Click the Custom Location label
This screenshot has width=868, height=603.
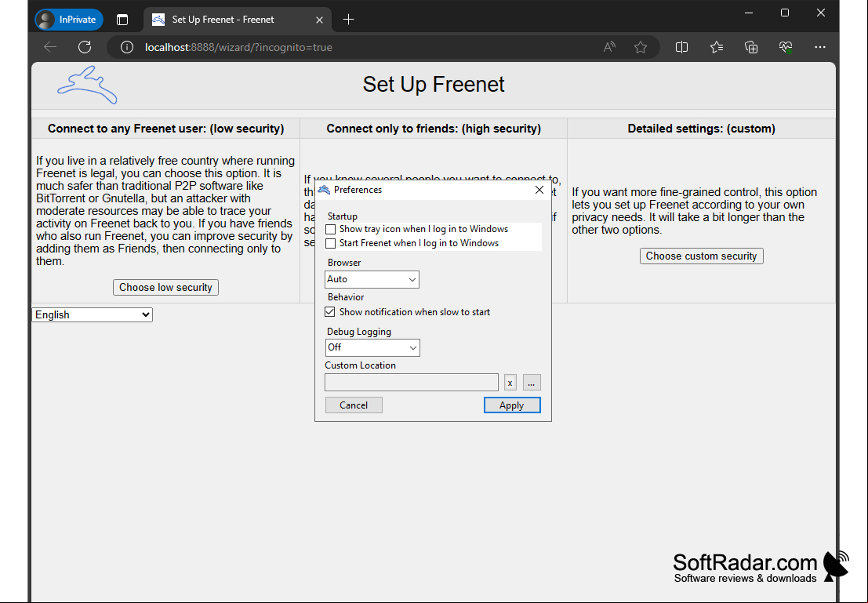point(361,365)
